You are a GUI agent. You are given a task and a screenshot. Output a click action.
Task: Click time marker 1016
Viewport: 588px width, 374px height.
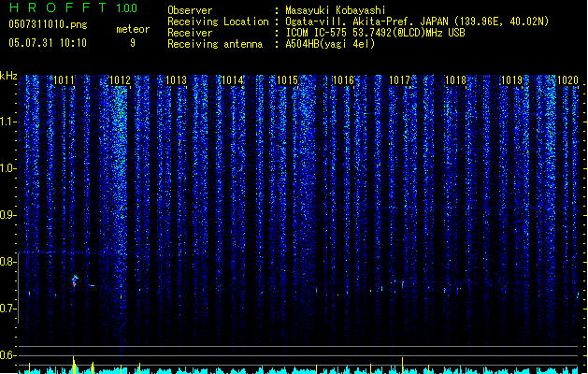[343, 80]
